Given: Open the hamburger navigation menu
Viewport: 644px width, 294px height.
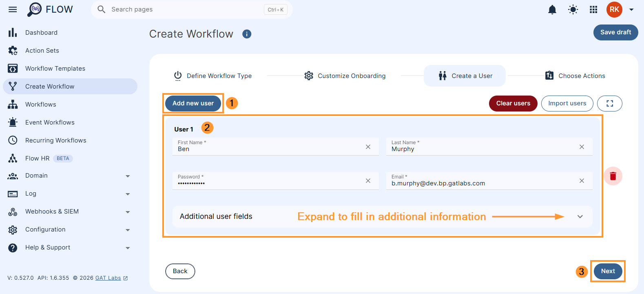Looking at the screenshot, I should [x=13, y=9].
